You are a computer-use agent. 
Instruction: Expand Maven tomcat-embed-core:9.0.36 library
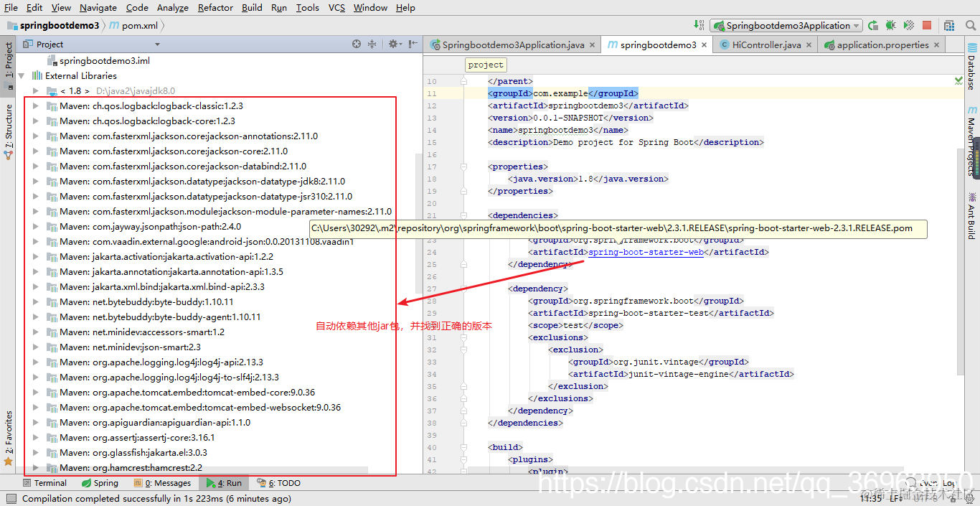click(x=36, y=392)
